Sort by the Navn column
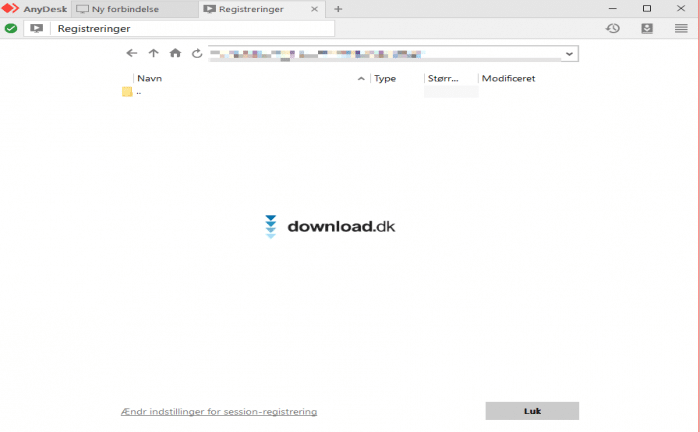This screenshot has height=432, width=700. (150, 79)
